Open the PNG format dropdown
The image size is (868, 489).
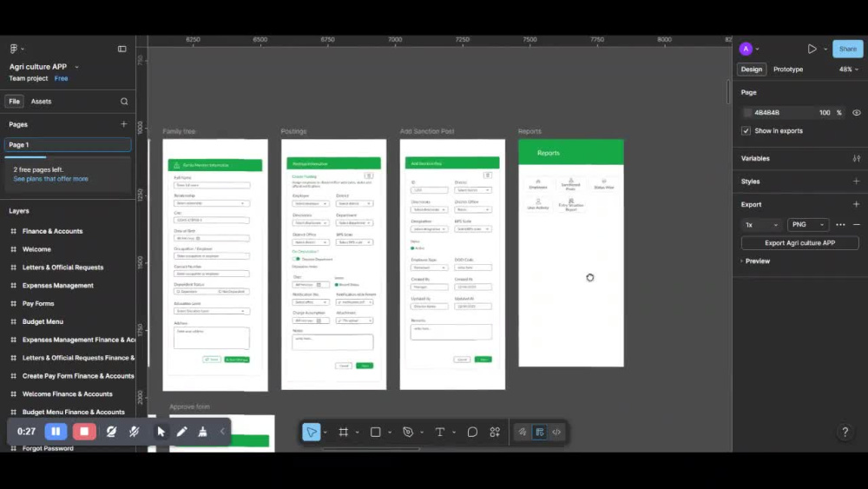[x=807, y=225]
